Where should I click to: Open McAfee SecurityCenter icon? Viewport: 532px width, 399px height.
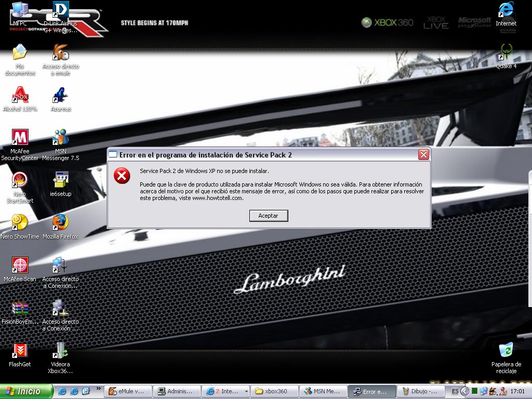[x=20, y=145]
